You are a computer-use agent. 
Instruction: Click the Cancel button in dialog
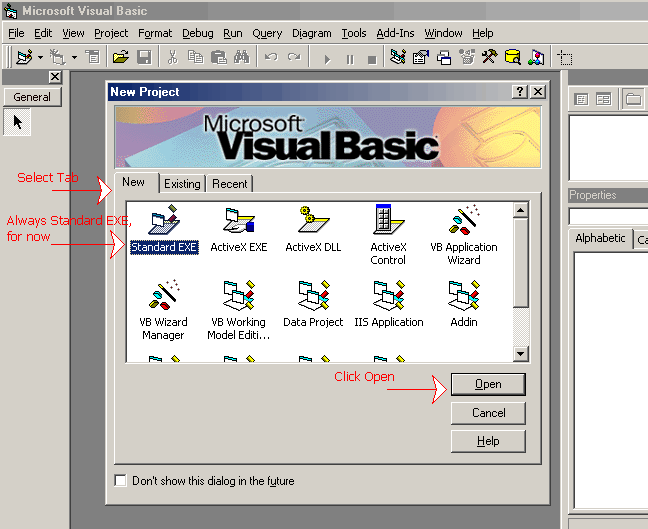pos(488,413)
